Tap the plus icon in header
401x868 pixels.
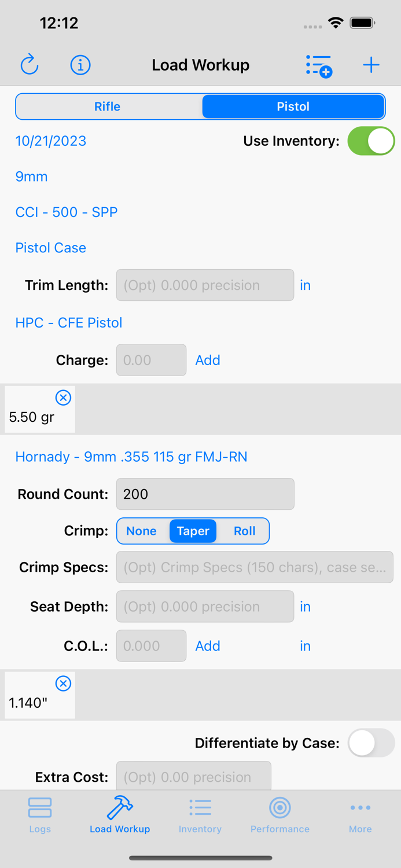pyautogui.click(x=371, y=65)
